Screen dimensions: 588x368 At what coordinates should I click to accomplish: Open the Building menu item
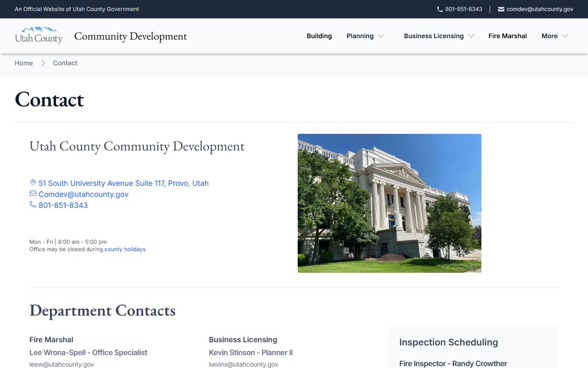point(319,36)
